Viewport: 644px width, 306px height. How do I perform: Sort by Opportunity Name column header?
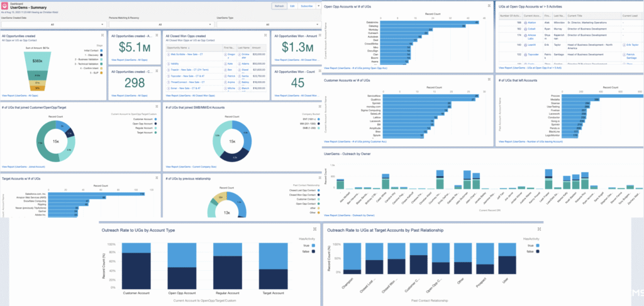194,48
